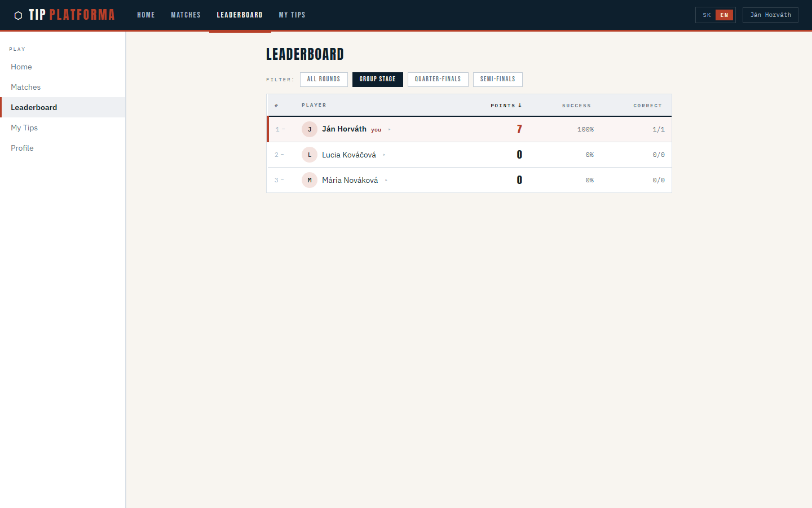Click the hexagon logo icon in the header
This screenshot has height=508, width=812.
[18, 15]
